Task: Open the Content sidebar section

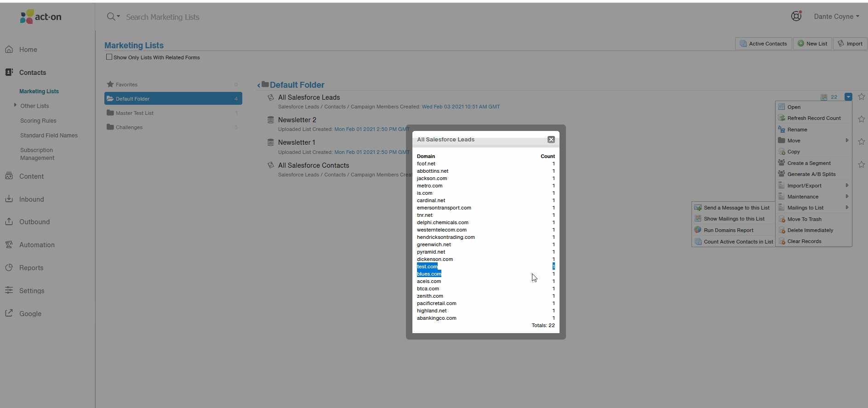Action: 31,176
